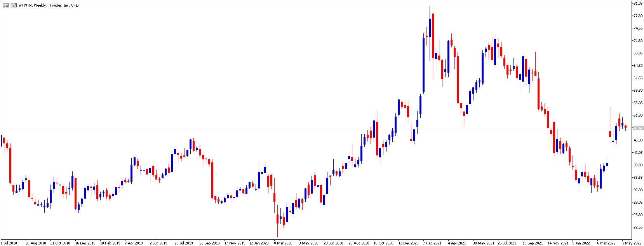Select '16 Dec 2018' on the time axis
This screenshot has height=246, width=644.
[85, 243]
